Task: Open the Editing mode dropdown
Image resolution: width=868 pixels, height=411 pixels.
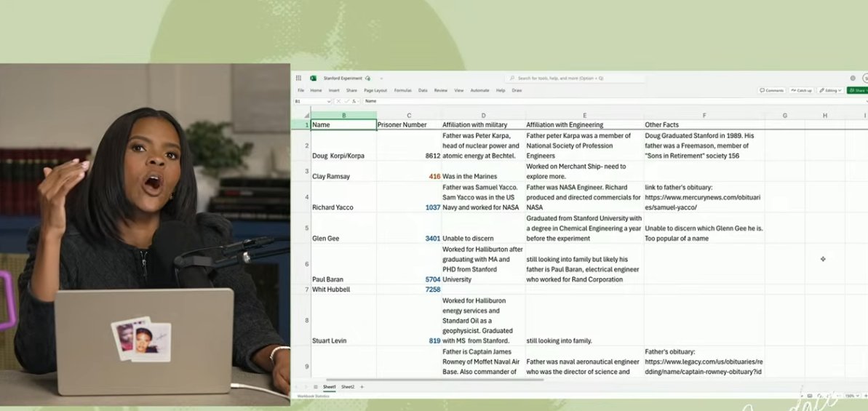Action: click(830, 90)
